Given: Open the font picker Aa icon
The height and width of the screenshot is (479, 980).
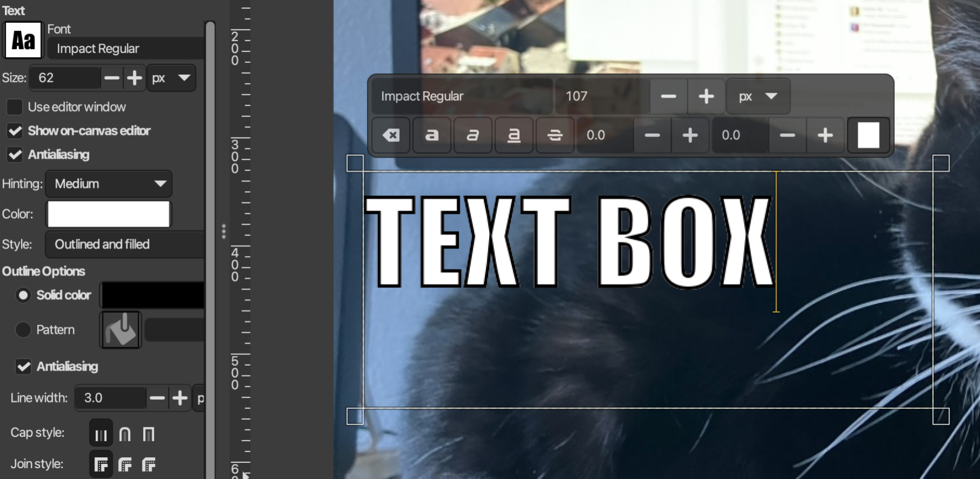Looking at the screenshot, I should click(x=23, y=40).
